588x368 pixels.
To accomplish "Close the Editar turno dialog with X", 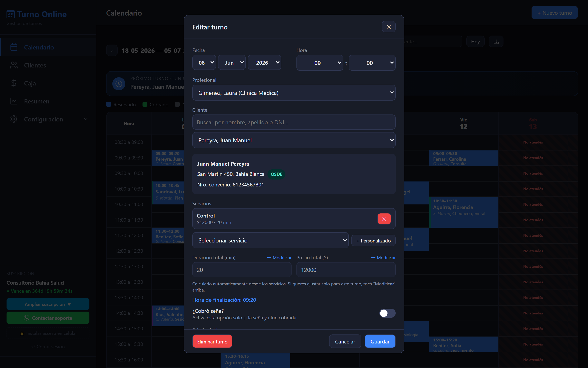I will 389,27.
